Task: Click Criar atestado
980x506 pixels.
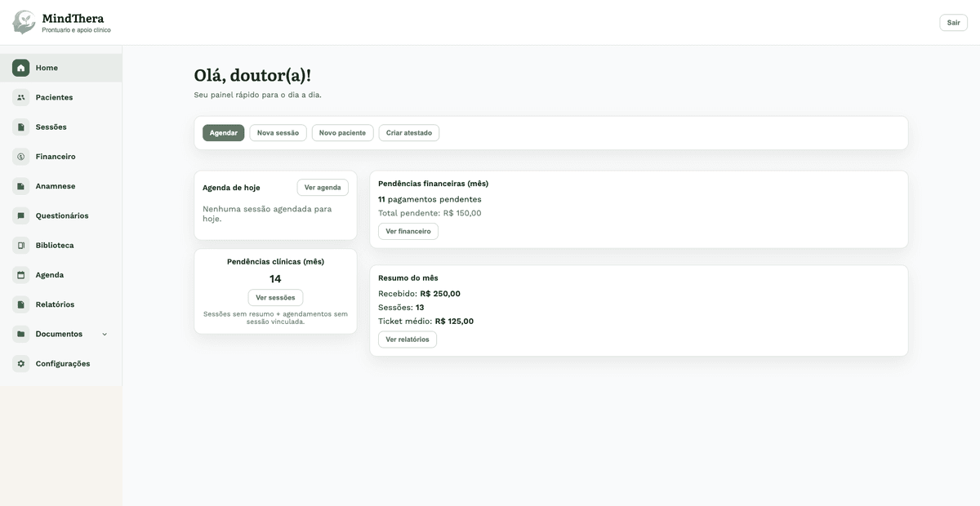Action: [409, 131]
